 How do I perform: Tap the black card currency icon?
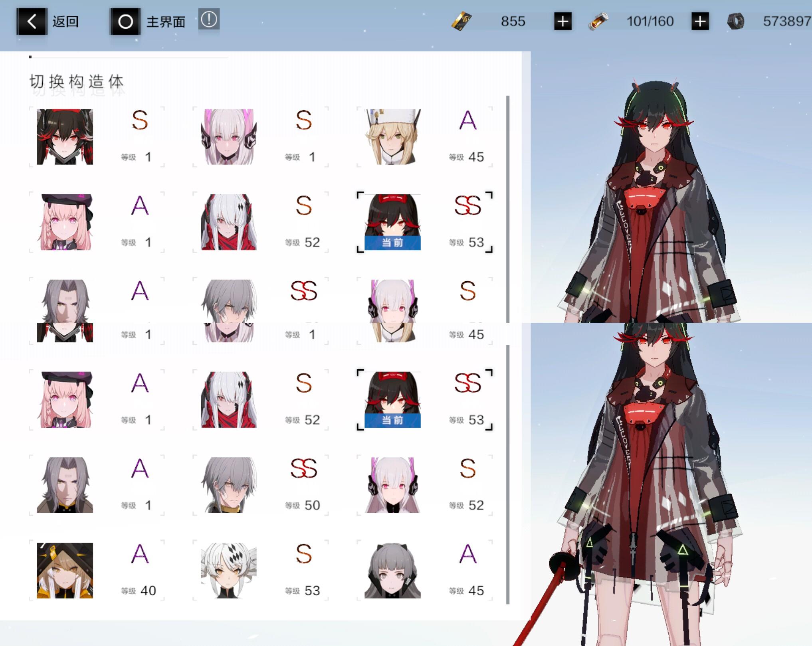[x=461, y=21]
